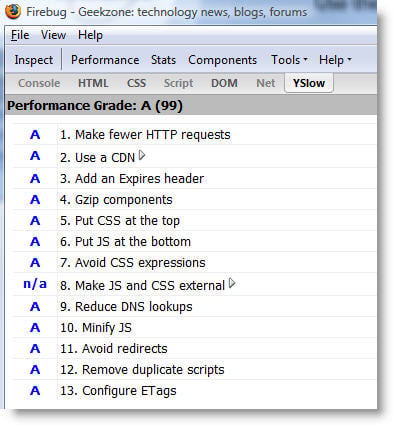Click the Firefox icon in title bar
Image resolution: width=393 pixels, height=425 pixels.
[12, 11]
